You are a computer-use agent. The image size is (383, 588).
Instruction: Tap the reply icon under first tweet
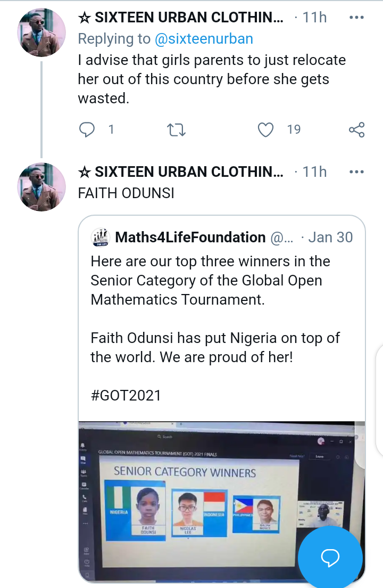(87, 130)
